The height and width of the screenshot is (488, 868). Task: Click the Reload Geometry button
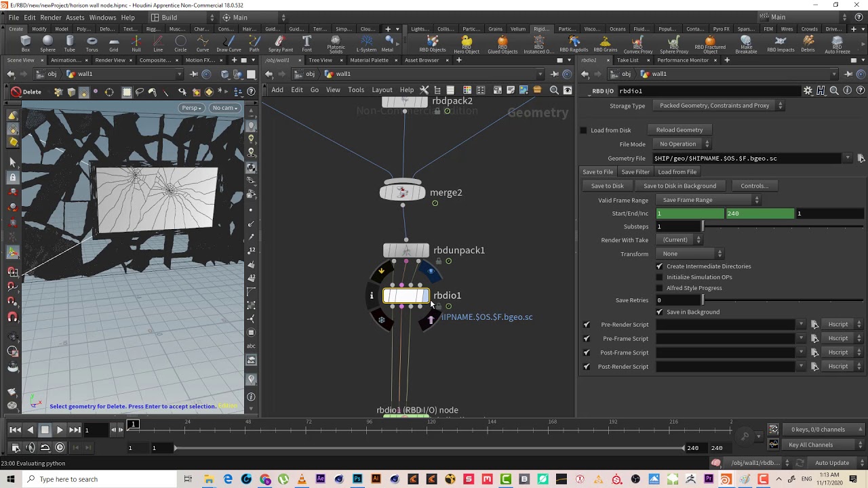[679, 130]
